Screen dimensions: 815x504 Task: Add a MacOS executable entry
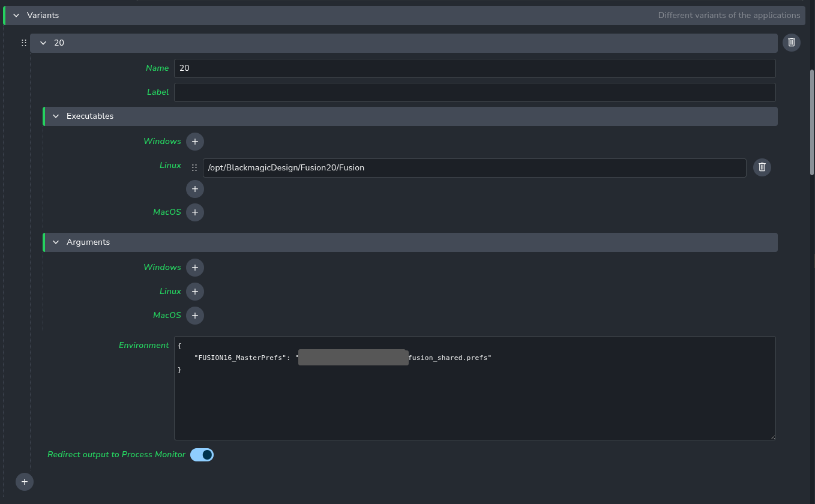[194, 212]
